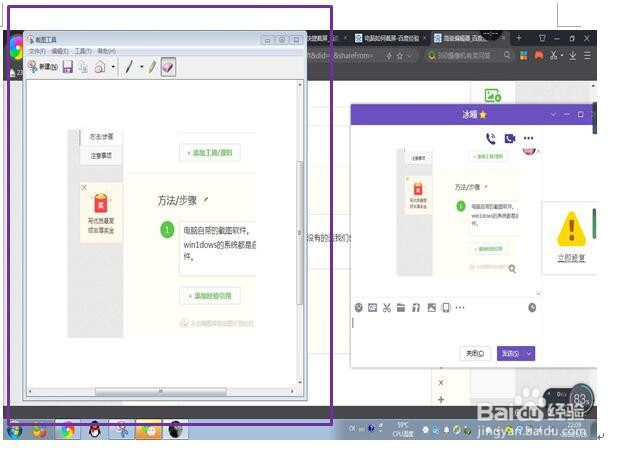Click the Close button in chat window
The image size is (622, 453).
[475, 353]
